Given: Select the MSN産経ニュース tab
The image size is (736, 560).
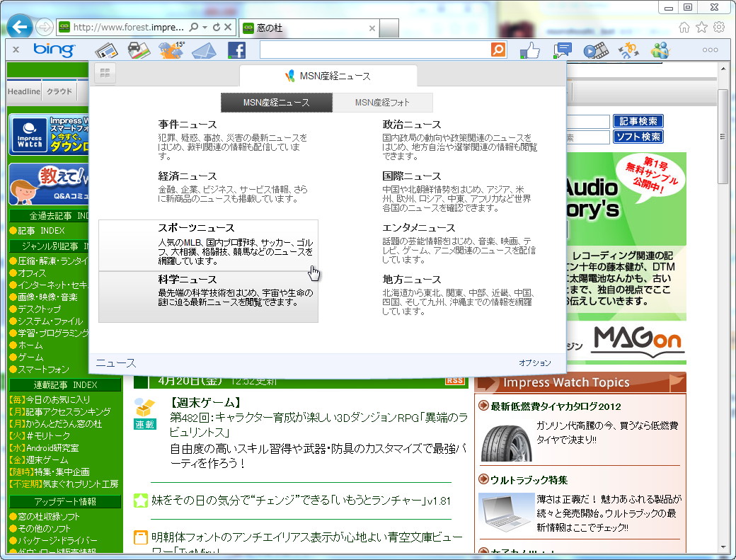Looking at the screenshot, I should click(276, 102).
